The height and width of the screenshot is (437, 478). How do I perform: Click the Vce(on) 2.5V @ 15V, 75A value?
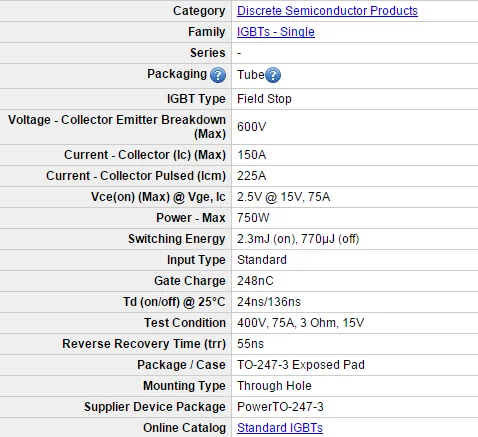point(284,197)
